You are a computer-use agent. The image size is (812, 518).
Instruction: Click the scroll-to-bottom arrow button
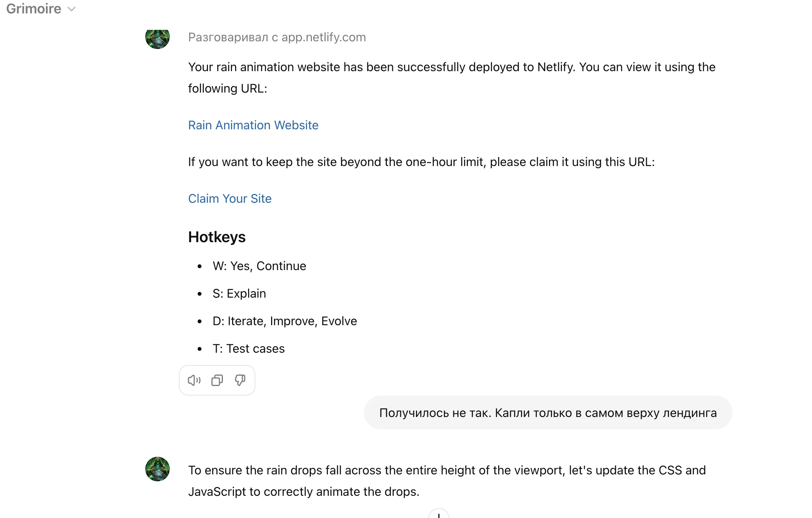point(438,515)
